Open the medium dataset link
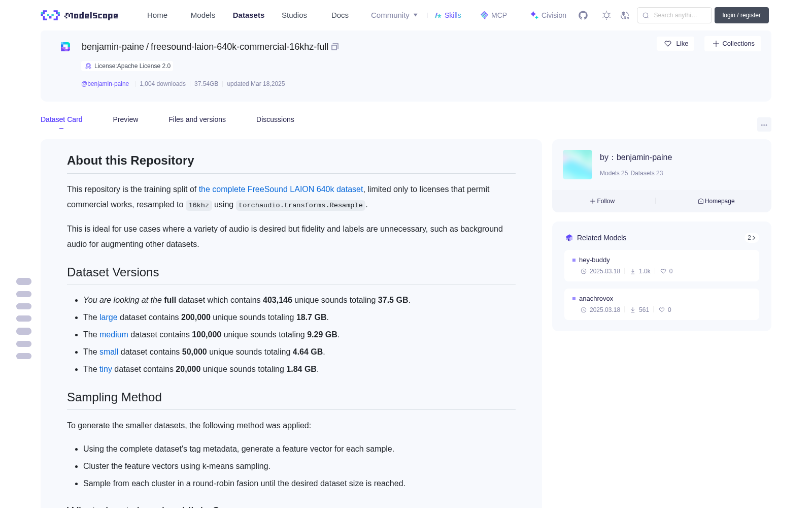The height and width of the screenshot is (508, 812). click(x=114, y=334)
